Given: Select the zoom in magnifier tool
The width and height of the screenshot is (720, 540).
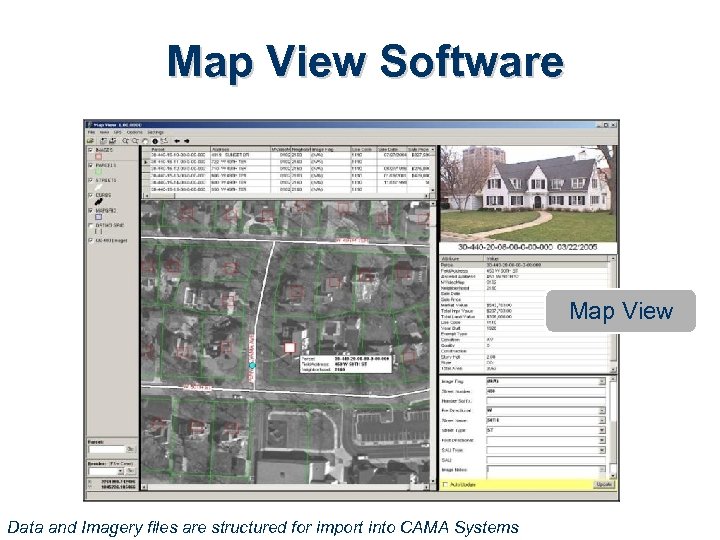Looking at the screenshot, I should pyautogui.click(x=125, y=141).
